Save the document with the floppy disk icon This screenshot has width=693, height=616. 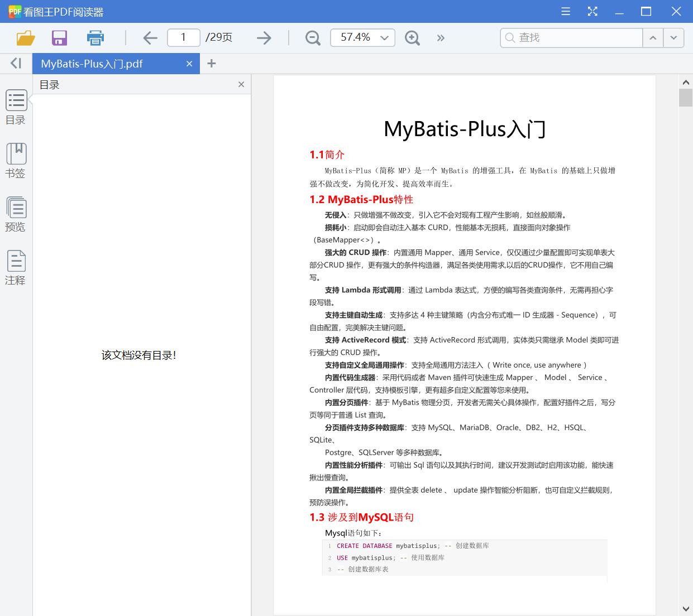point(59,37)
